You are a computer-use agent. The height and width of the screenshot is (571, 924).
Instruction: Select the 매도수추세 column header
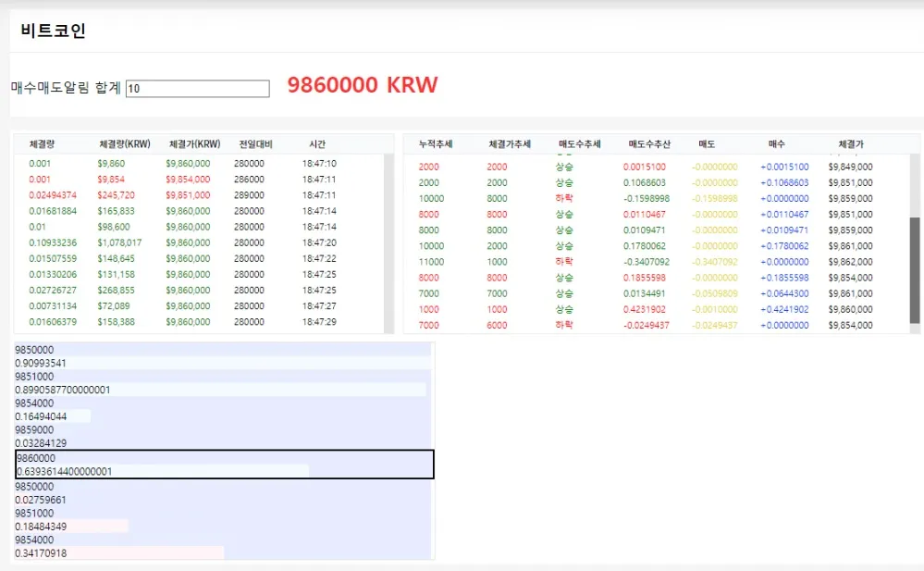tap(580, 144)
